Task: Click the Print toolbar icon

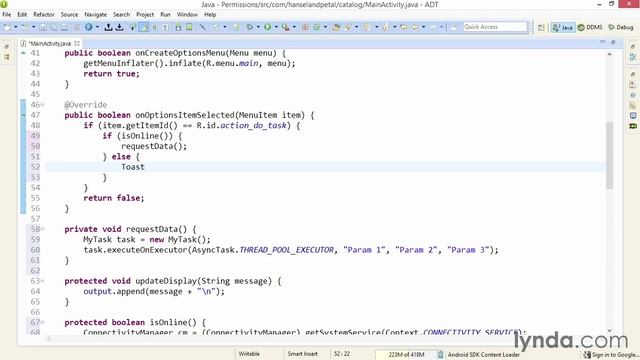Action: pyautogui.click(x=64, y=27)
